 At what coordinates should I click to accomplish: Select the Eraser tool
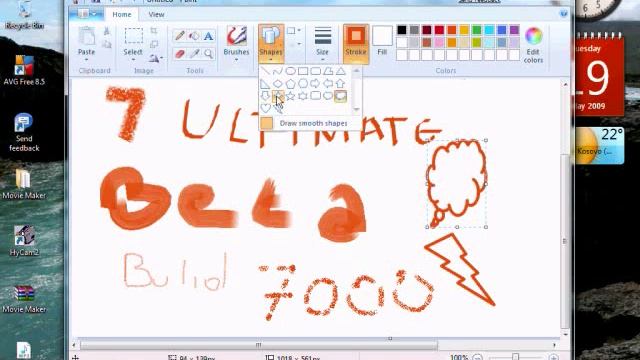180,53
